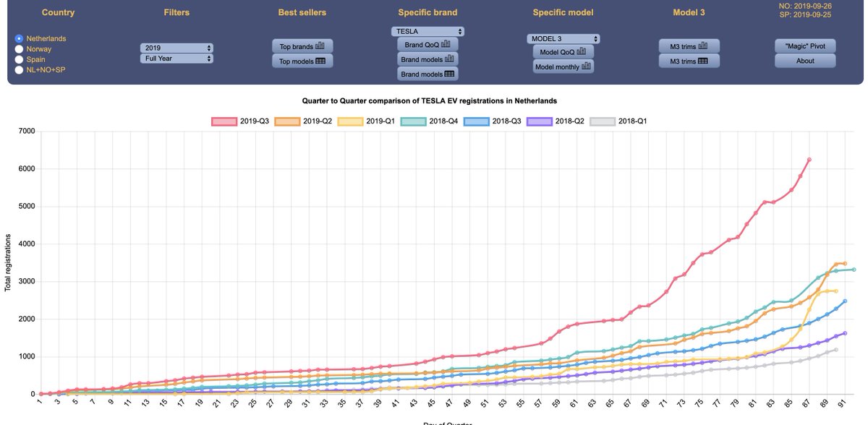Screen dimensions: 868x425
Task: Click the 6000 y-axis tick label
Action: [x=27, y=169]
